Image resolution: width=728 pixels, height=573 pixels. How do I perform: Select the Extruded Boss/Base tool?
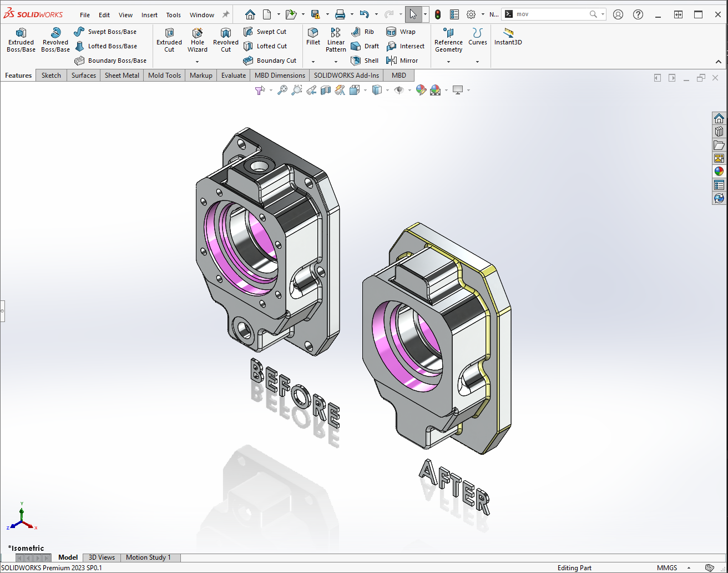click(x=21, y=40)
